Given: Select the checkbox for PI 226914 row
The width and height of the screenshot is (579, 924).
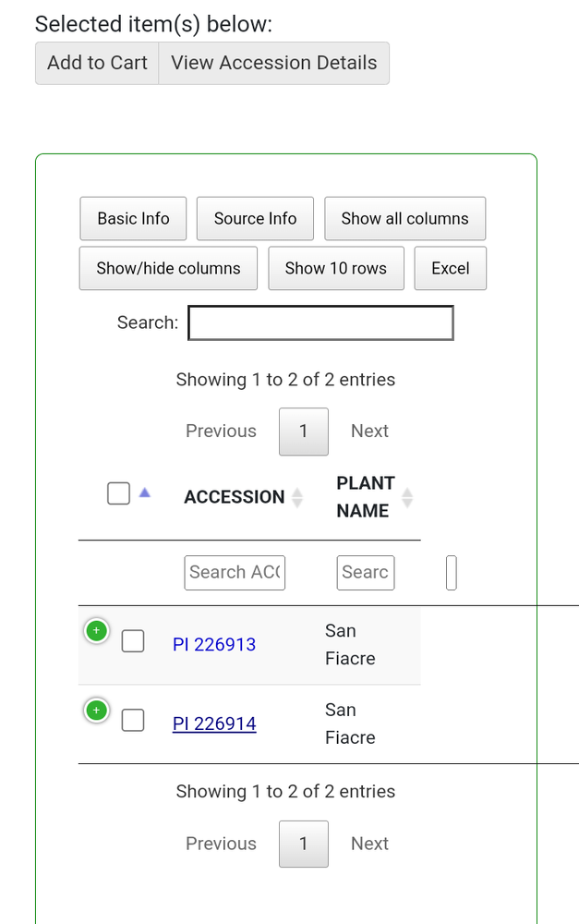Looking at the screenshot, I should [133, 721].
